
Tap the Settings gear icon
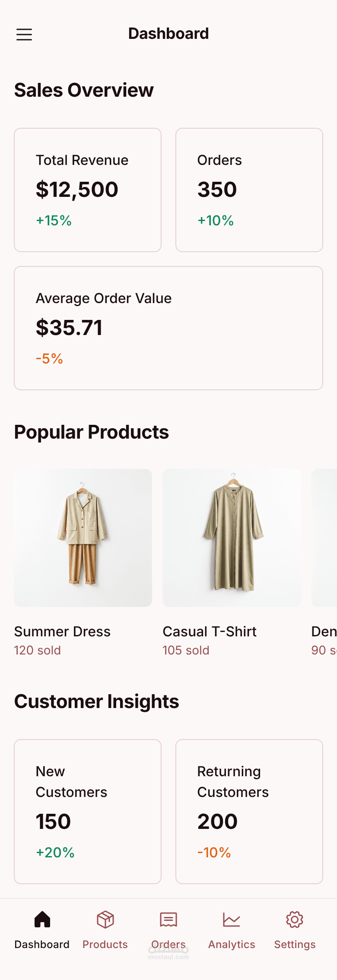[x=295, y=920]
